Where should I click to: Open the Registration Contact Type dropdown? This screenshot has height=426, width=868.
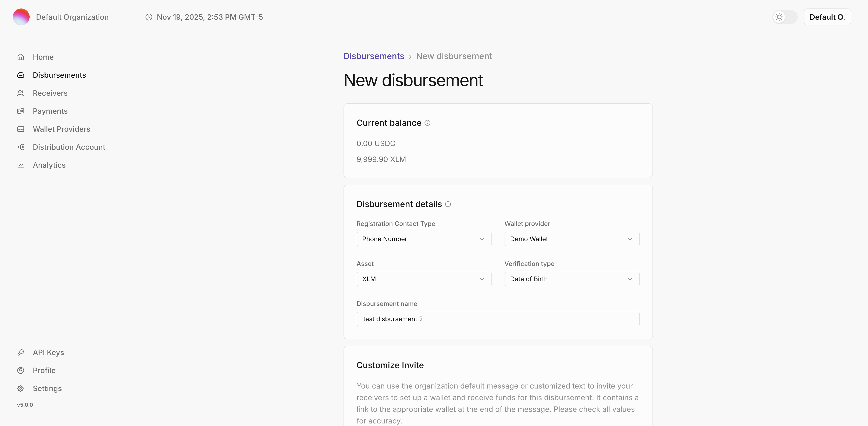[x=424, y=239]
